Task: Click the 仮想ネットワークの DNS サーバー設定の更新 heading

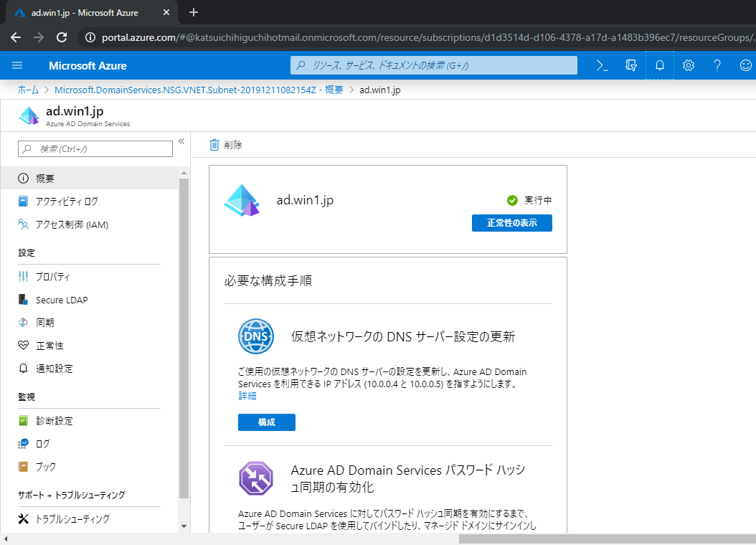Action: pos(403,336)
